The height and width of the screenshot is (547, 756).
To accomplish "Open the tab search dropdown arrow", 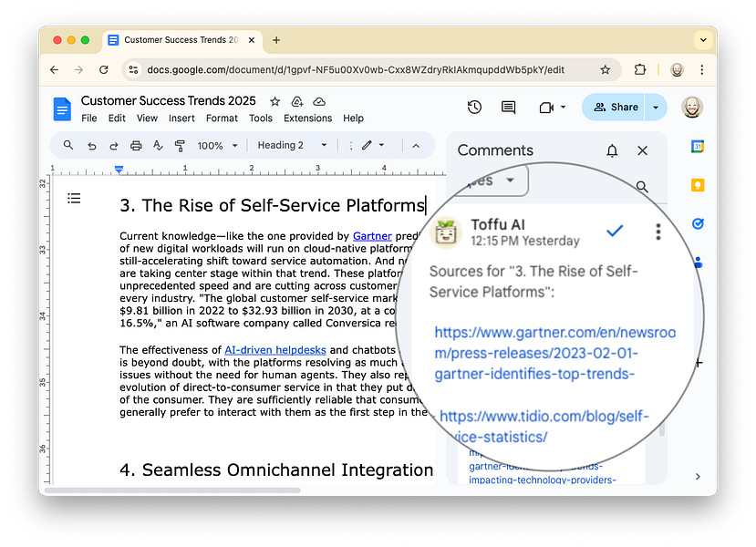I will tap(703, 40).
